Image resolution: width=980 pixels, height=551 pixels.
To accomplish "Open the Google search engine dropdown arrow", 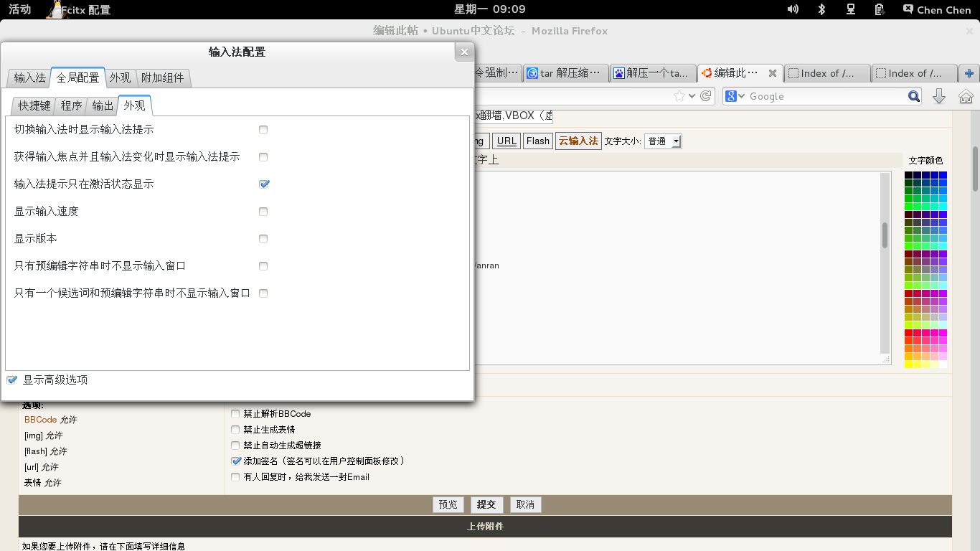I will click(x=742, y=96).
